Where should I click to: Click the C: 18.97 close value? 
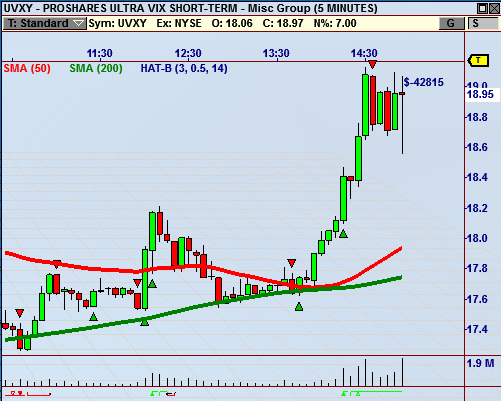(283, 23)
